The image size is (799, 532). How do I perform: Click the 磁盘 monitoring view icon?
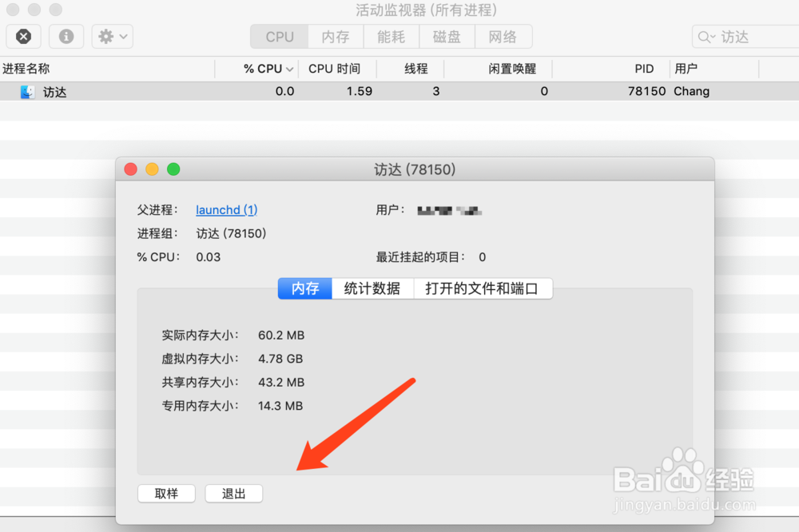click(447, 36)
